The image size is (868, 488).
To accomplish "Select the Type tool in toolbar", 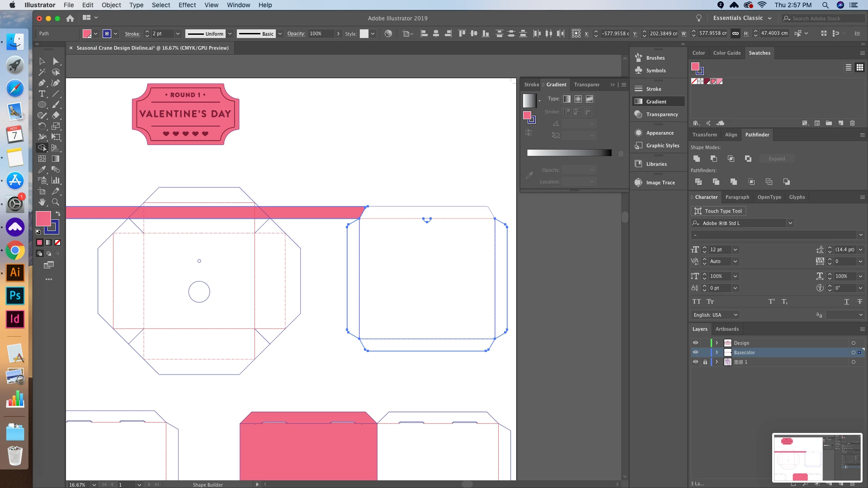I will (42, 94).
